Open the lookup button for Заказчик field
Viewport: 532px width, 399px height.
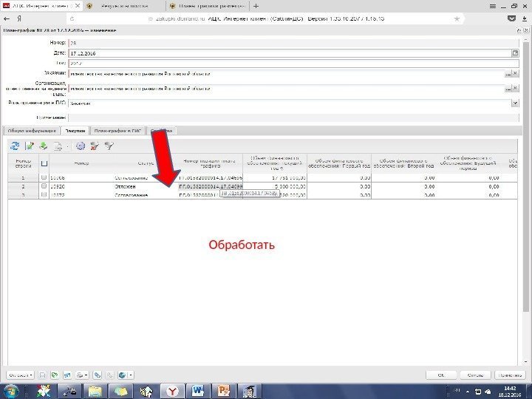tap(508, 74)
